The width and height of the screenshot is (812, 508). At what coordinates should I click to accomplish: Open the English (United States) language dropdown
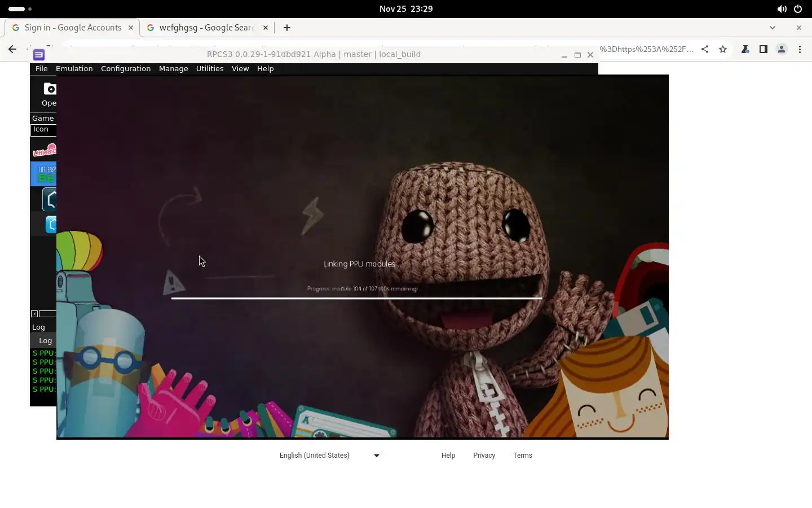(x=329, y=456)
